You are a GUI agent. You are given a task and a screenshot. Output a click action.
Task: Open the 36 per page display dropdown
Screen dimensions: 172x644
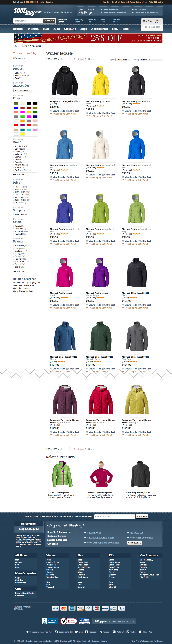(123, 60)
